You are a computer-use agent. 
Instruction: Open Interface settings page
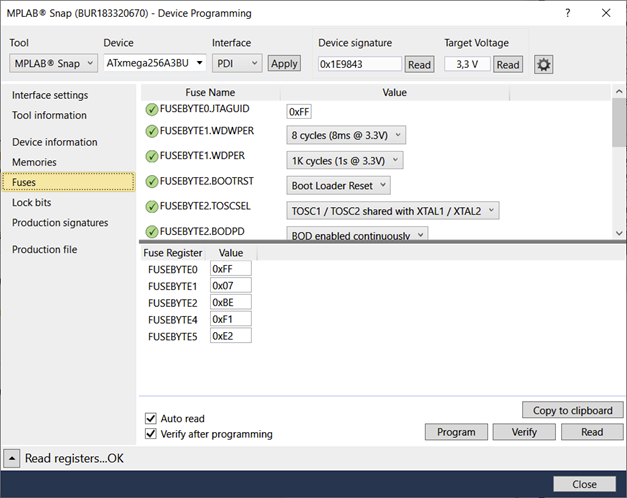50,95
